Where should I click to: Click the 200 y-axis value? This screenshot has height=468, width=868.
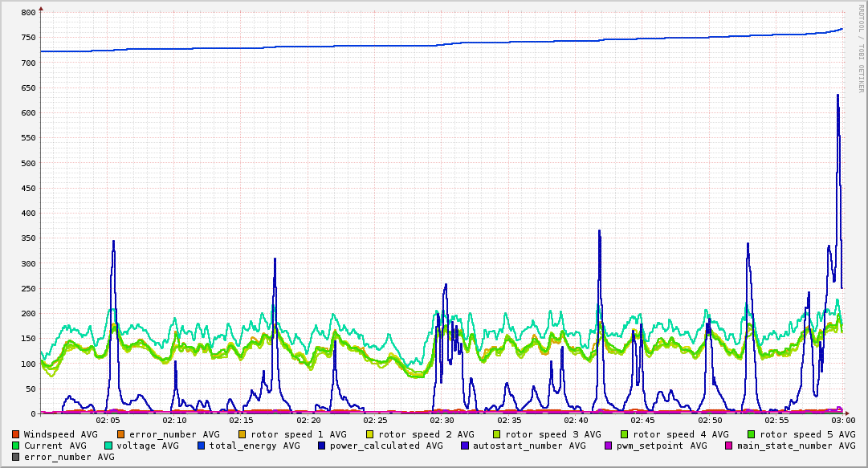tap(29, 313)
